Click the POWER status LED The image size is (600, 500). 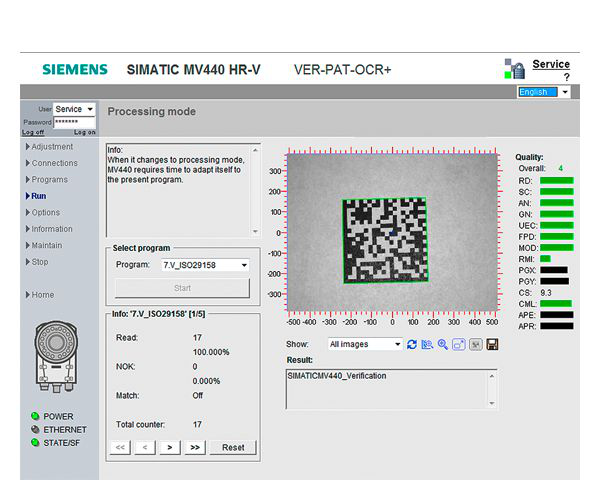35,416
